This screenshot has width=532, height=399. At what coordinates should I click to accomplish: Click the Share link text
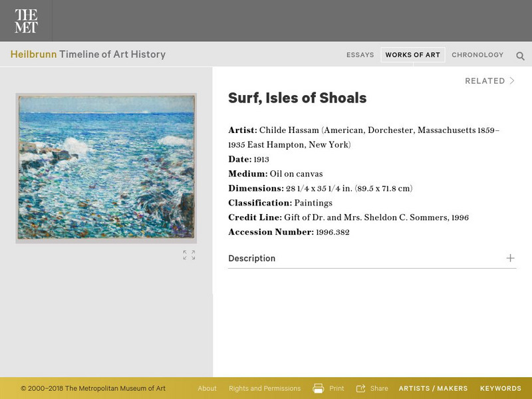pos(379,388)
